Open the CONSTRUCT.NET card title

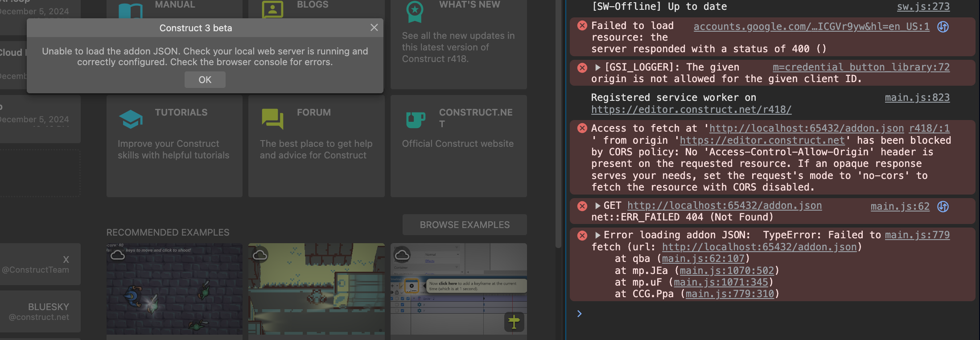pos(476,118)
